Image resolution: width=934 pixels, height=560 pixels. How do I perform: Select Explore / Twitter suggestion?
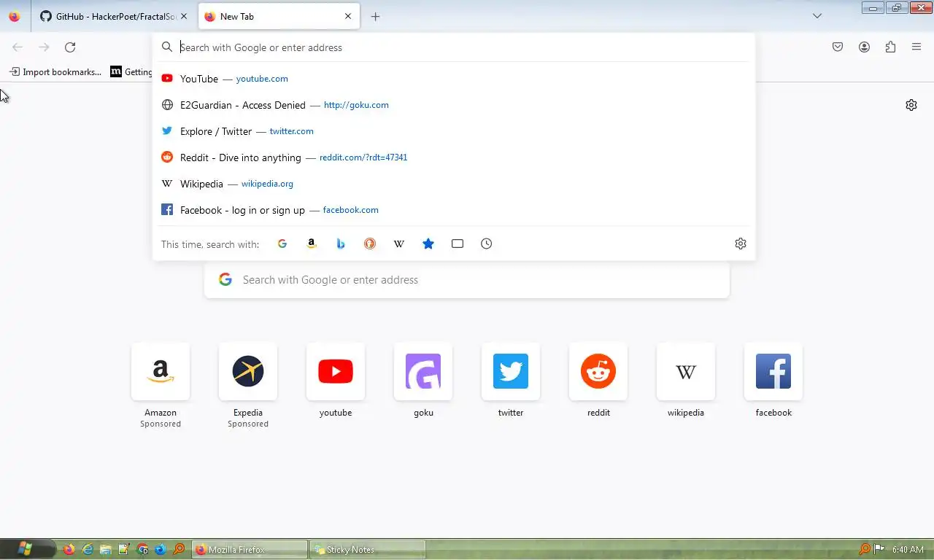click(454, 131)
